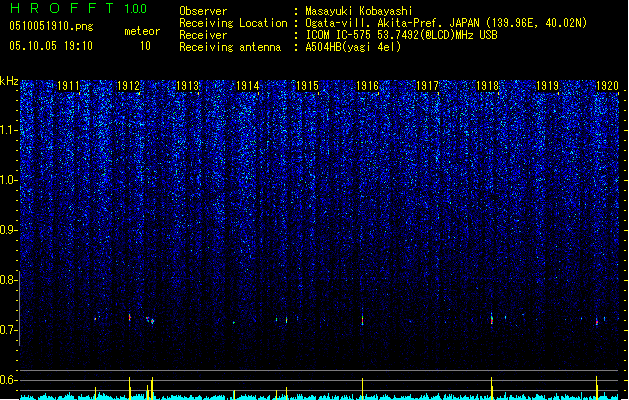
Task: Click time marker 1913
Action: click(x=188, y=86)
